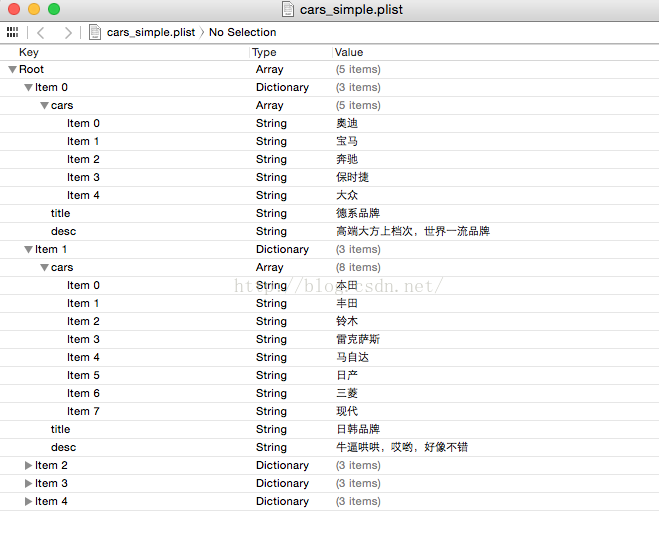Select the value 奥迪
This screenshot has width=659, height=550.
(x=347, y=124)
